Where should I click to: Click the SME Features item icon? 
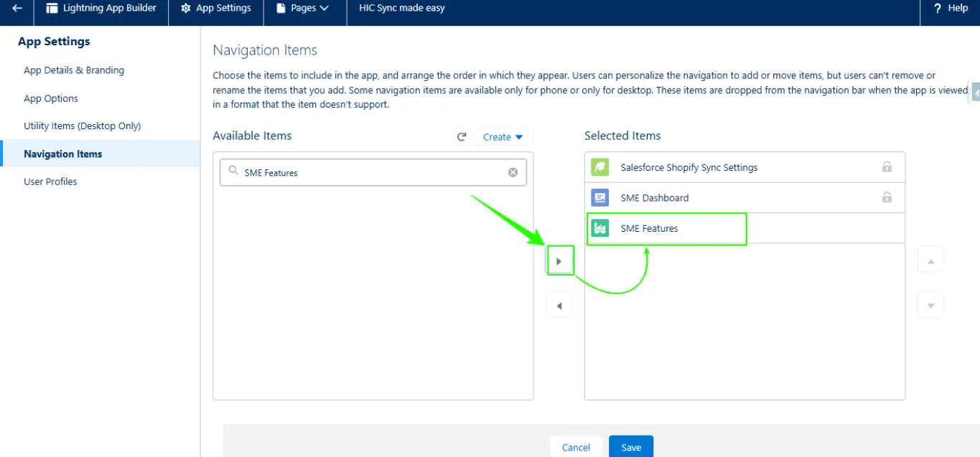pos(599,228)
